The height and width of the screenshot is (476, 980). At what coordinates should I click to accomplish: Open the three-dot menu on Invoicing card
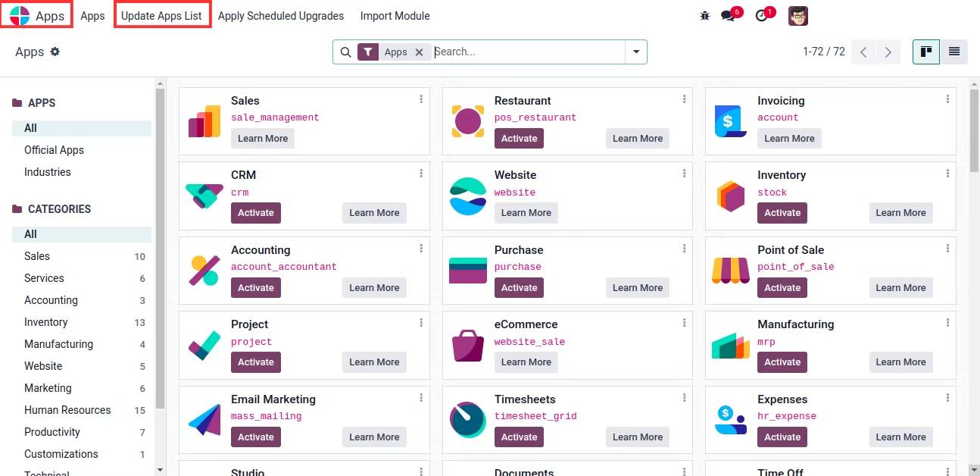coord(947,99)
